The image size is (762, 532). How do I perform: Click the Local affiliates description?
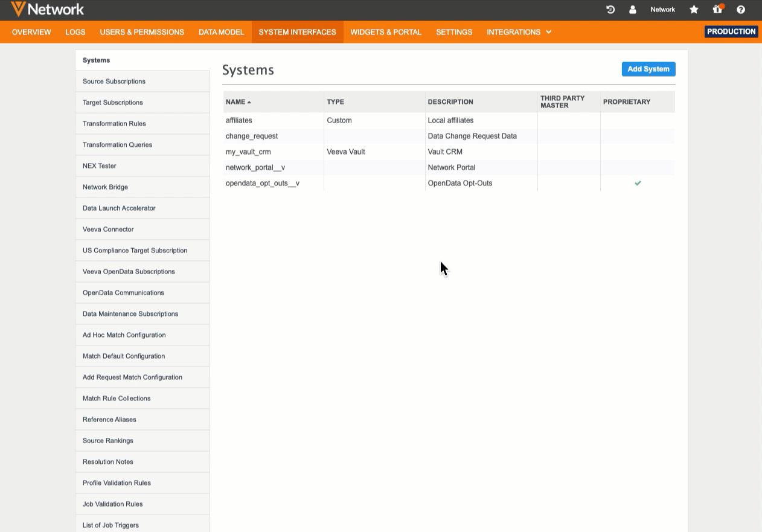[x=451, y=120]
